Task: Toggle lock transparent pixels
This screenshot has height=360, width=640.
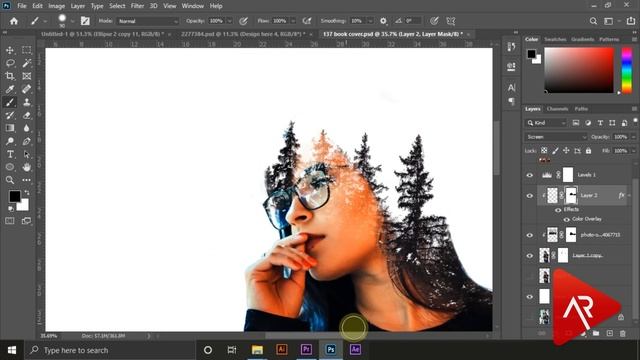Action: (x=544, y=151)
